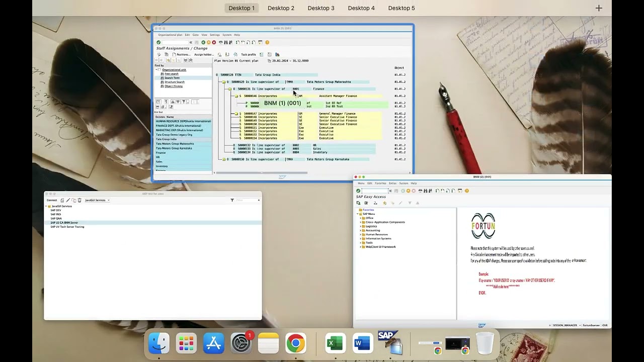
Task: Open Launchpad from the Dock
Action: (x=186, y=344)
